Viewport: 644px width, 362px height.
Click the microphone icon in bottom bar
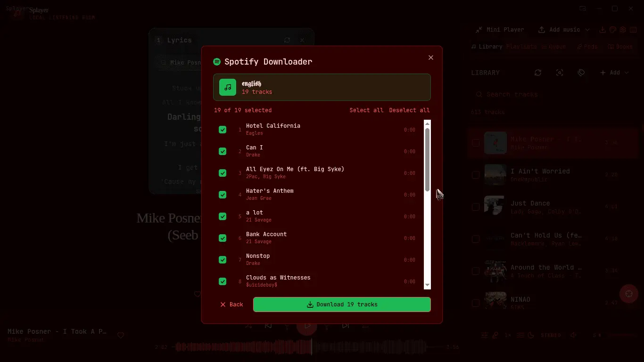pos(495,335)
